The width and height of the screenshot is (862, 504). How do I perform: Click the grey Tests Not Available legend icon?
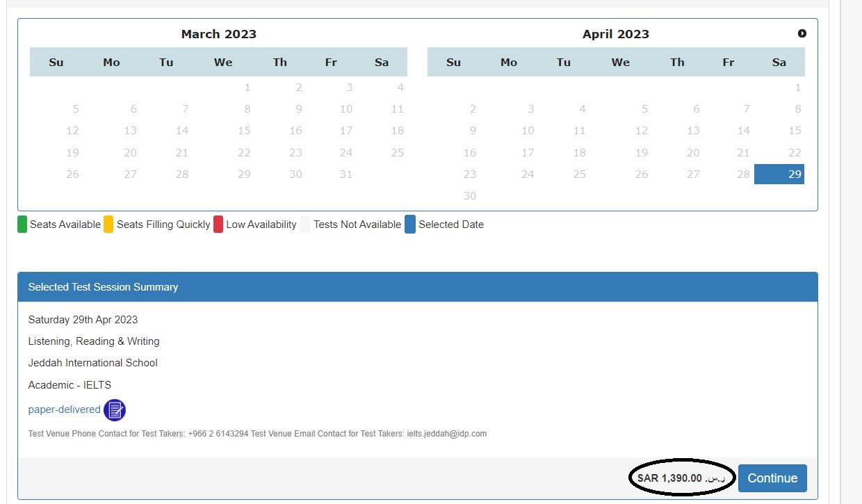pyautogui.click(x=306, y=224)
